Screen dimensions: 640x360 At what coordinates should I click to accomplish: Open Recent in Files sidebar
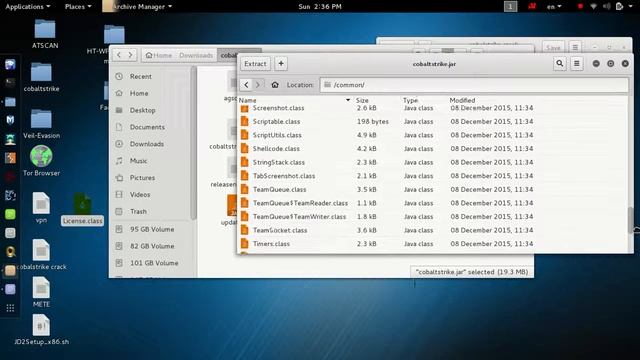(151, 76)
